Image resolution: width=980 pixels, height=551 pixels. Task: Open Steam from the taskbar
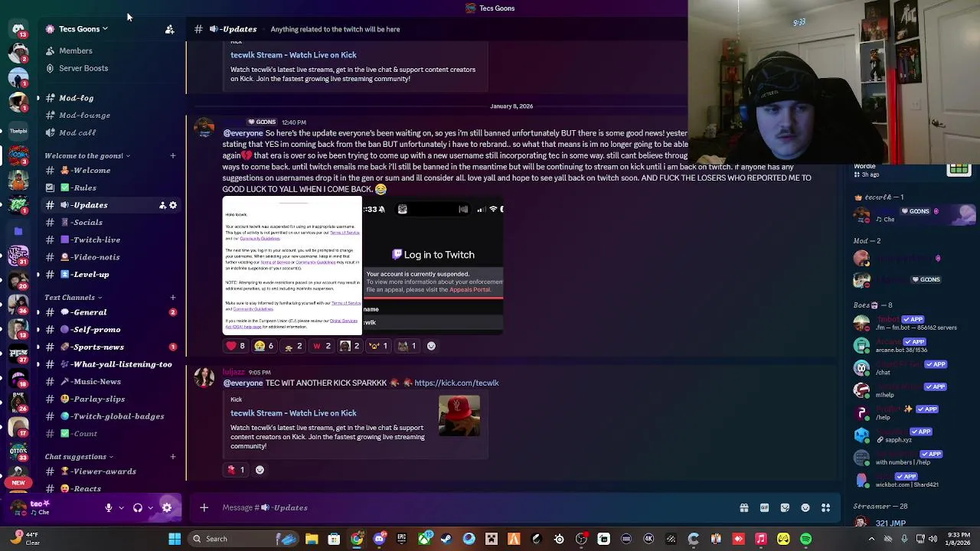[446, 539]
